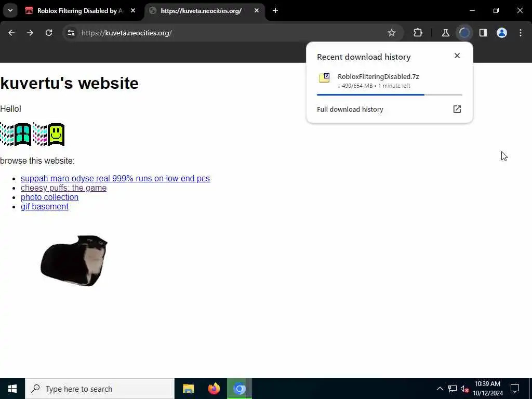Image resolution: width=532 pixels, height=399 pixels.
Task: Close the Roblox Filtering Disabled tab
Action: click(x=133, y=11)
